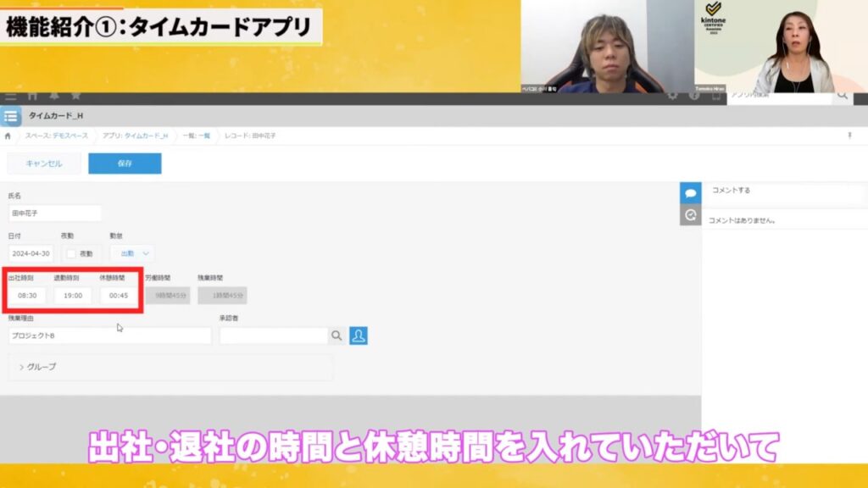The width and height of the screenshot is (868, 488).
Task: Open the デモスペース breadcrumb link
Action: (72, 135)
